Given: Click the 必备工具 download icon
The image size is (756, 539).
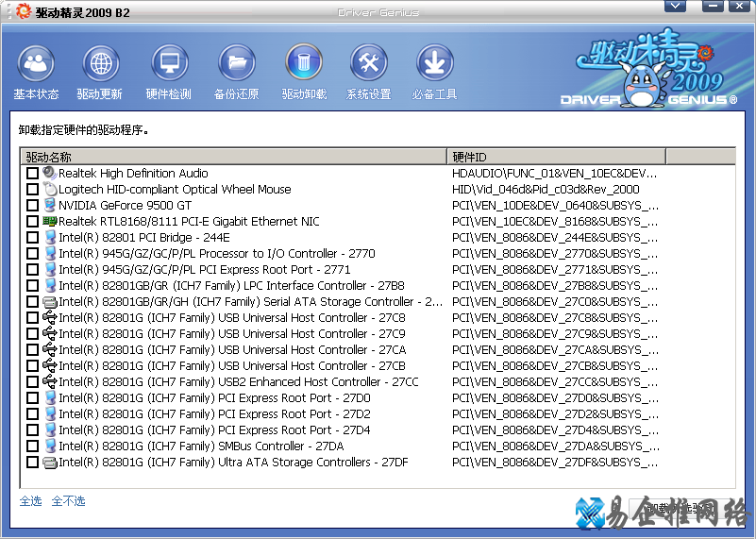Looking at the screenshot, I should tap(434, 65).
